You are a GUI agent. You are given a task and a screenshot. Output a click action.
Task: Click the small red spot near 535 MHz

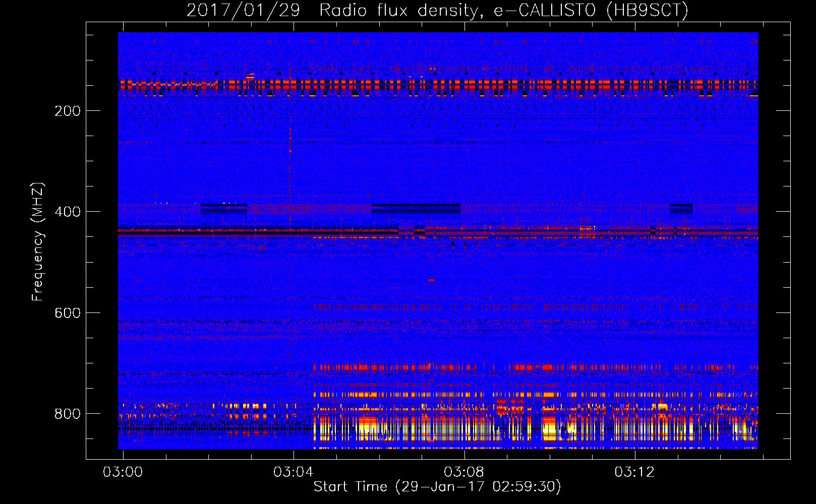coord(431,280)
